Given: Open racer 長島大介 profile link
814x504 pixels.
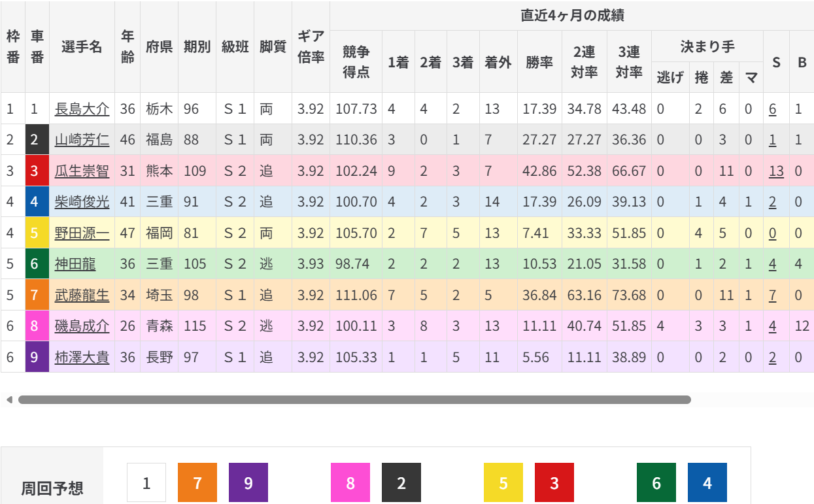Looking at the screenshot, I should 82,109.
